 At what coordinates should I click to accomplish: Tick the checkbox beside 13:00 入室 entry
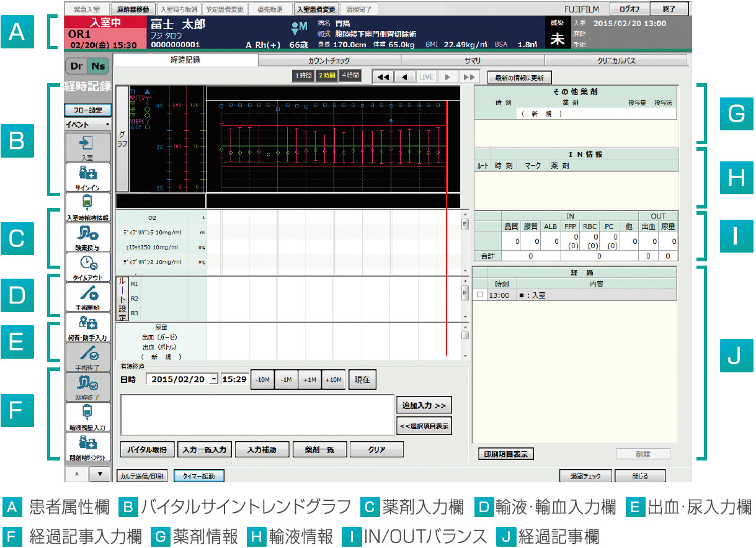pos(479,295)
